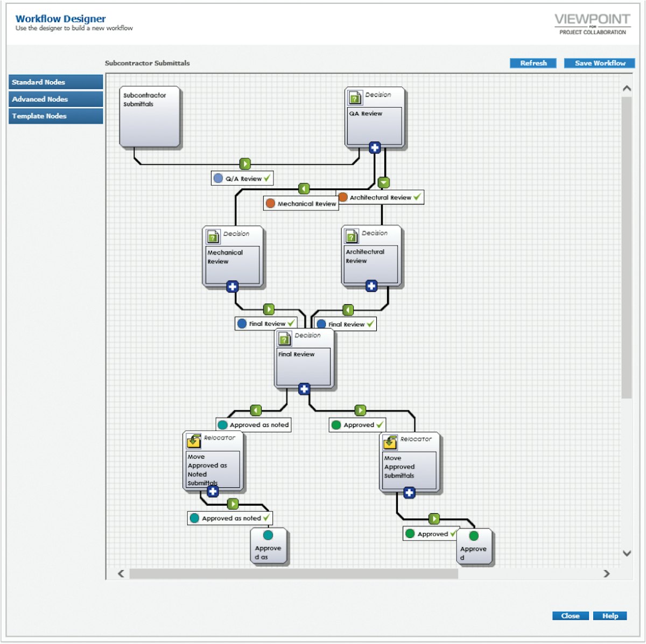The height and width of the screenshot is (644, 646).
Task: Click the QA Review decision node icon
Action: tap(355, 97)
